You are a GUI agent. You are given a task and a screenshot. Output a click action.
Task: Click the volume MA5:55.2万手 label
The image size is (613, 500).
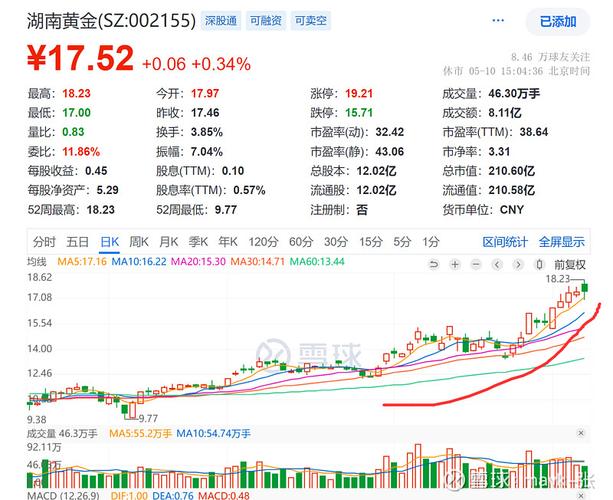point(140,434)
